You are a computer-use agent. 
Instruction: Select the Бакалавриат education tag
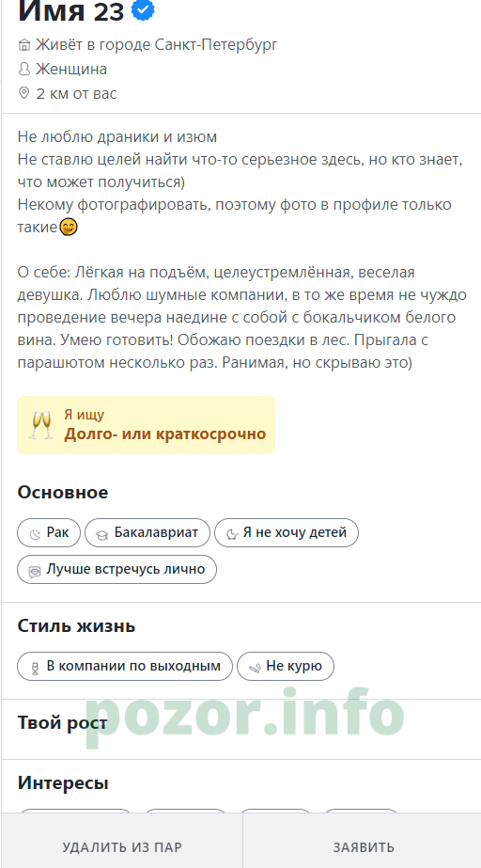(147, 533)
